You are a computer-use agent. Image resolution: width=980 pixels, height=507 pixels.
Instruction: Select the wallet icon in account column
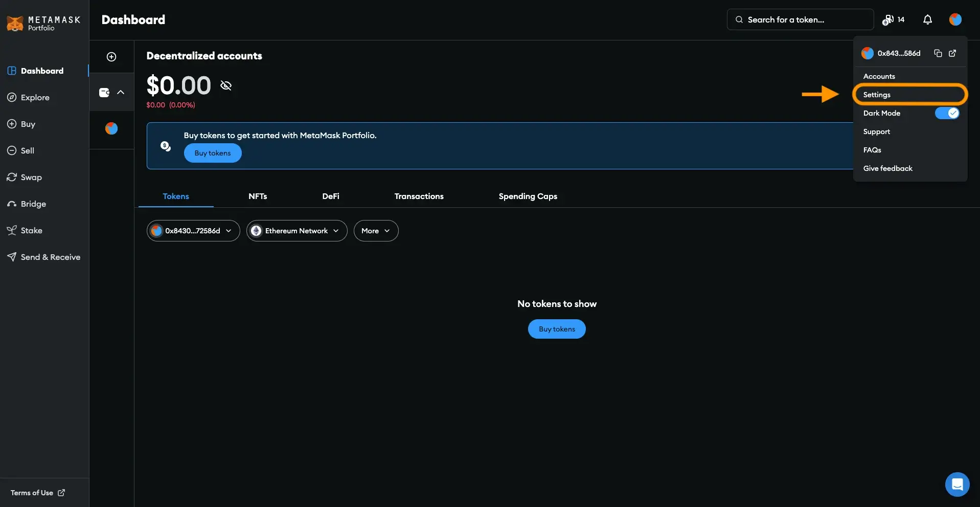point(104,93)
